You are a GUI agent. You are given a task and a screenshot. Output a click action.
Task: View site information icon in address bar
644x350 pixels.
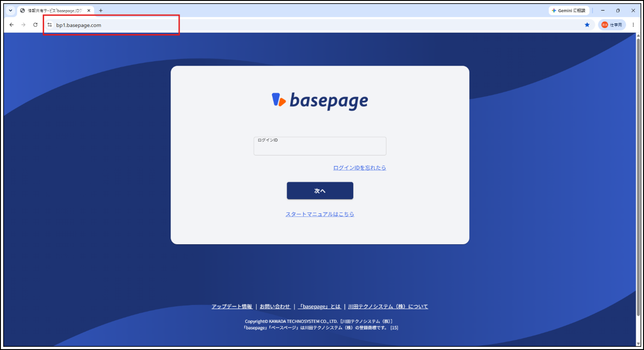pyautogui.click(x=50, y=25)
